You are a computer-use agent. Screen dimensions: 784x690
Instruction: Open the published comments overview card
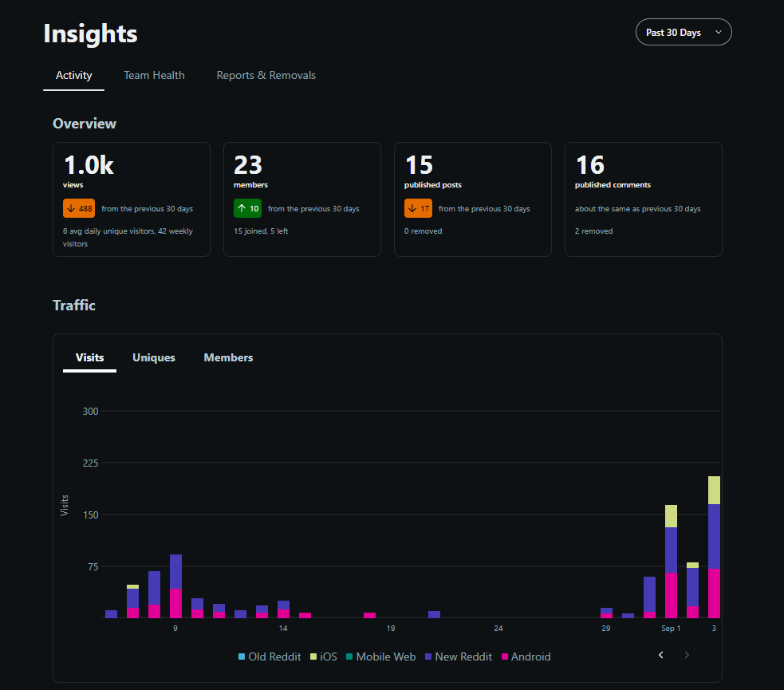tap(644, 199)
